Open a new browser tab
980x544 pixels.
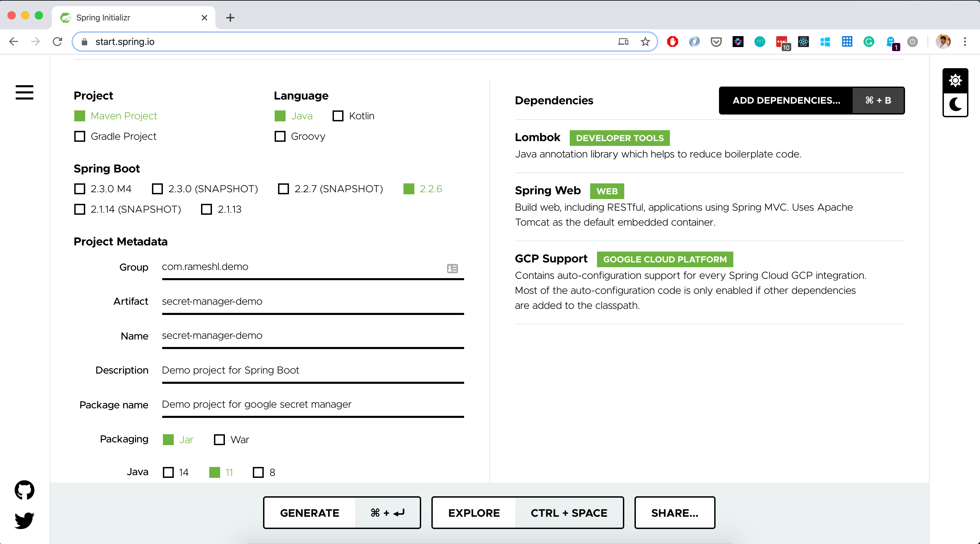click(x=230, y=17)
